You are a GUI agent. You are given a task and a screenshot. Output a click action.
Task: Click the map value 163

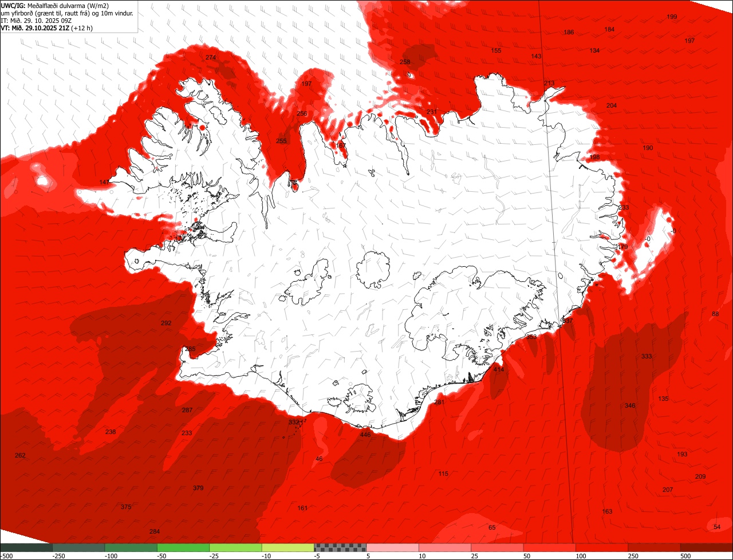(607, 511)
